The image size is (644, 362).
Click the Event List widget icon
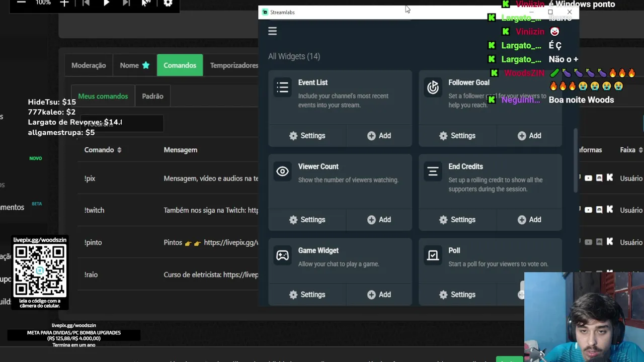pos(282,87)
